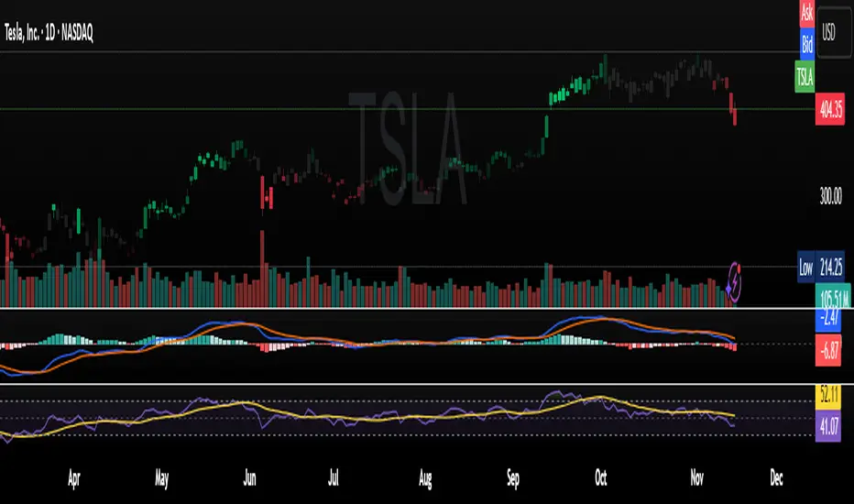The height and width of the screenshot is (504, 854).
Task: Click the -6.87 MACD histogram label
Action: tap(827, 349)
